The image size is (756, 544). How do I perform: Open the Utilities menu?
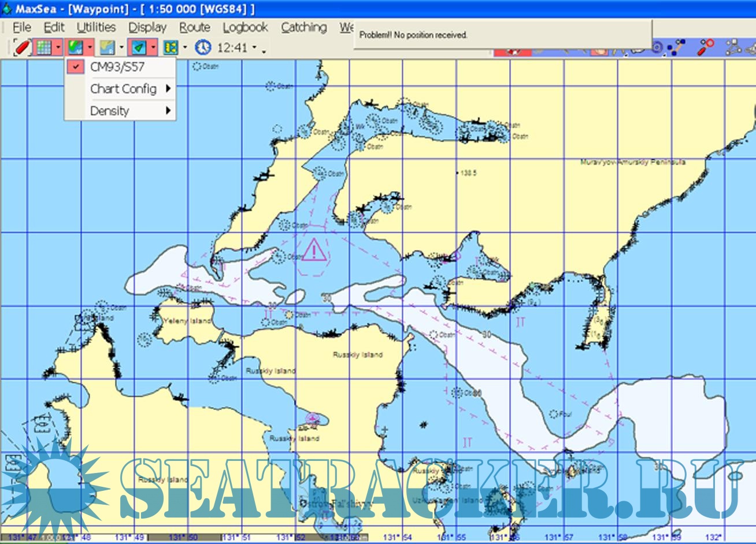[96, 27]
